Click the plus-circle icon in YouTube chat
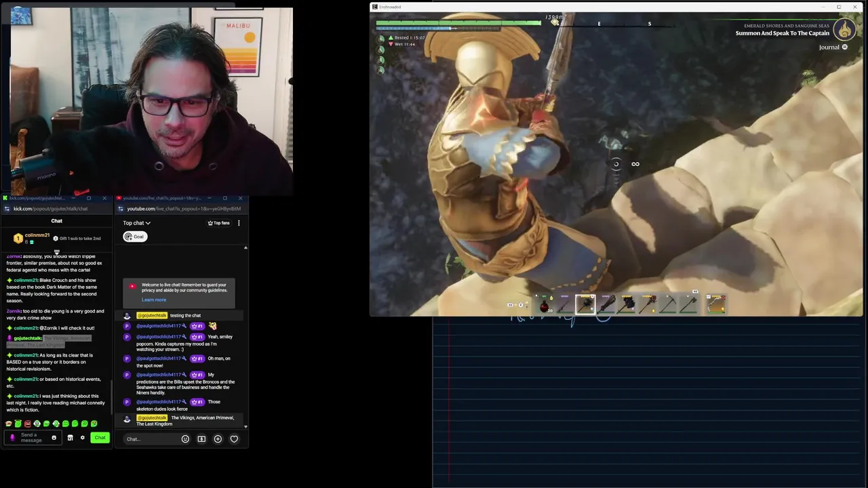 (x=218, y=439)
